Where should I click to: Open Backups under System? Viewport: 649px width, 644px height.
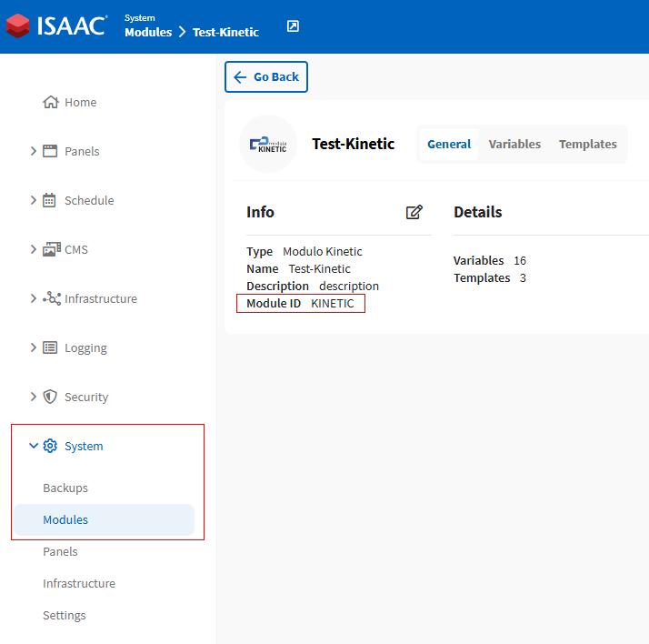[x=65, y=488]
